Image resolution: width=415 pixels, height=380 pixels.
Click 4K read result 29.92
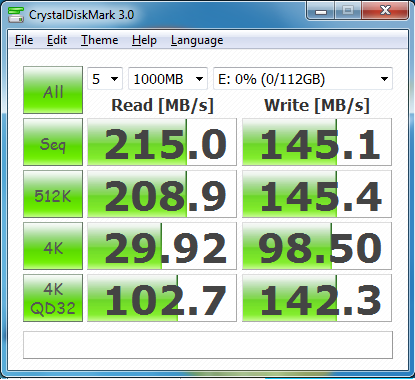point(162,246)
